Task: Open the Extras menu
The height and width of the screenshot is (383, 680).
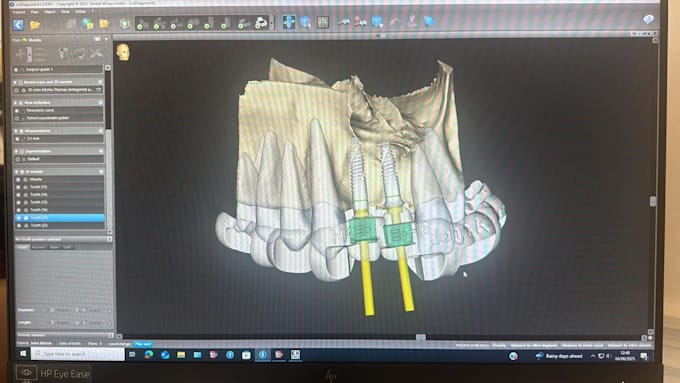Action: click(x=80, y=11)
